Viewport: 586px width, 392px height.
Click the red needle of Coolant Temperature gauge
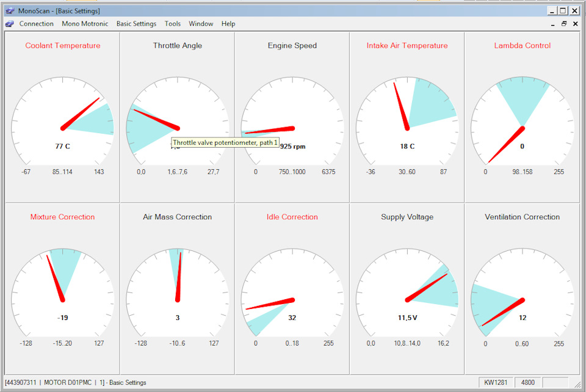click(81, 114)
